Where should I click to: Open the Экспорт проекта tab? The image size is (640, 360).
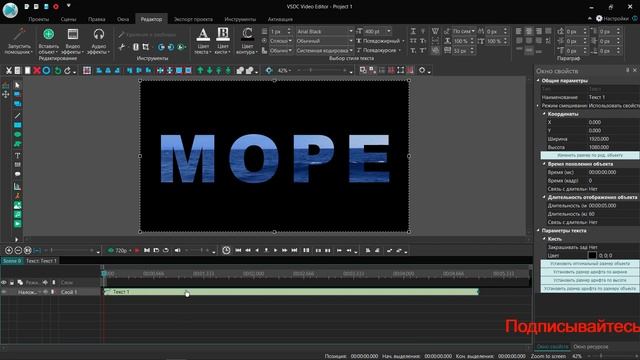coord(193,19)
